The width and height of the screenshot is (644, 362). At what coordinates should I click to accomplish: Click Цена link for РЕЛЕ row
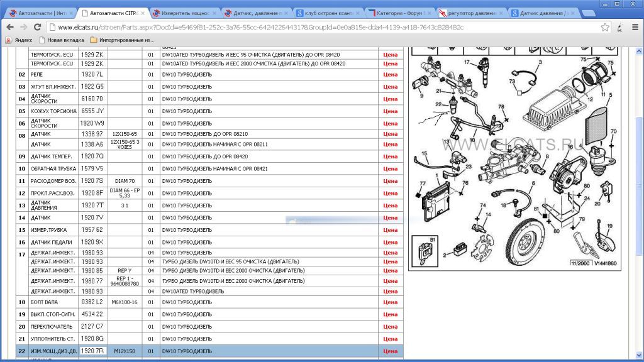point(390,74)
